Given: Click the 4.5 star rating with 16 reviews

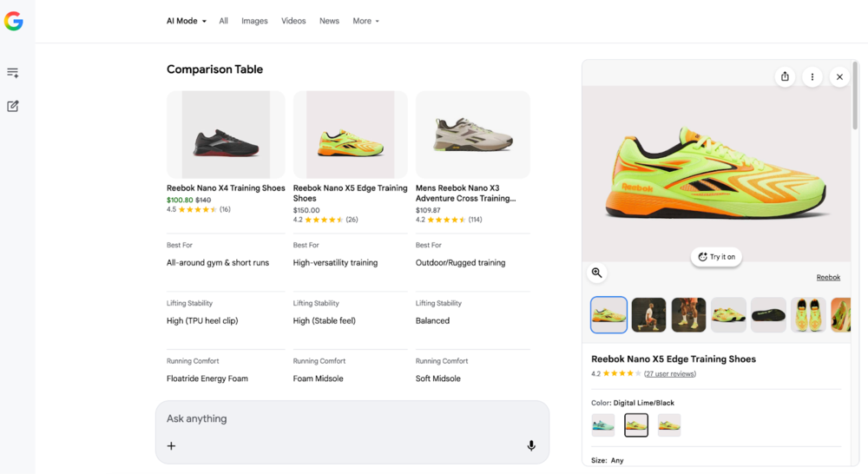Looking at the screenshot, I should pyautogui.click(x=199, y=209).
